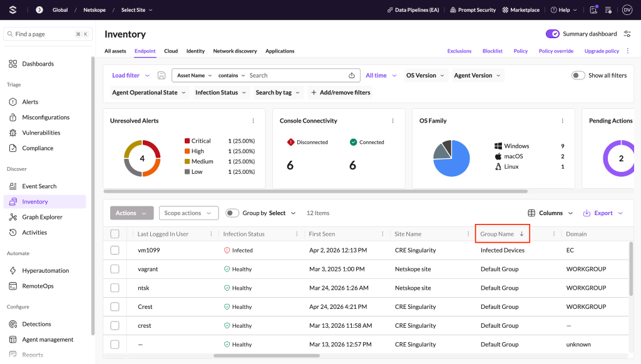641x364 pixels.
Task: Open the Graph Explorer sidebar icon
Action: pyautogui.click(x=13, y=217)
